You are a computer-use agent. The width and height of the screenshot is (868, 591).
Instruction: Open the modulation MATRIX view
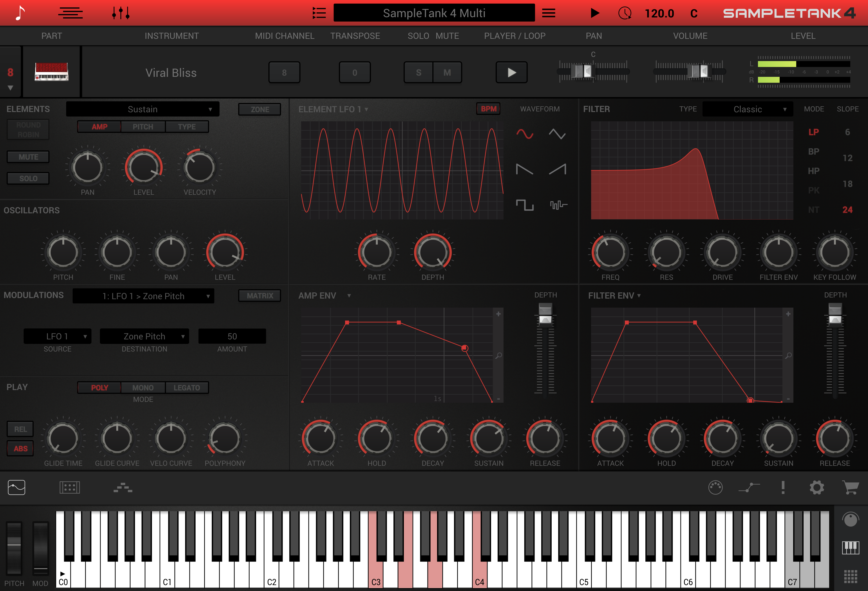(259, 295)
